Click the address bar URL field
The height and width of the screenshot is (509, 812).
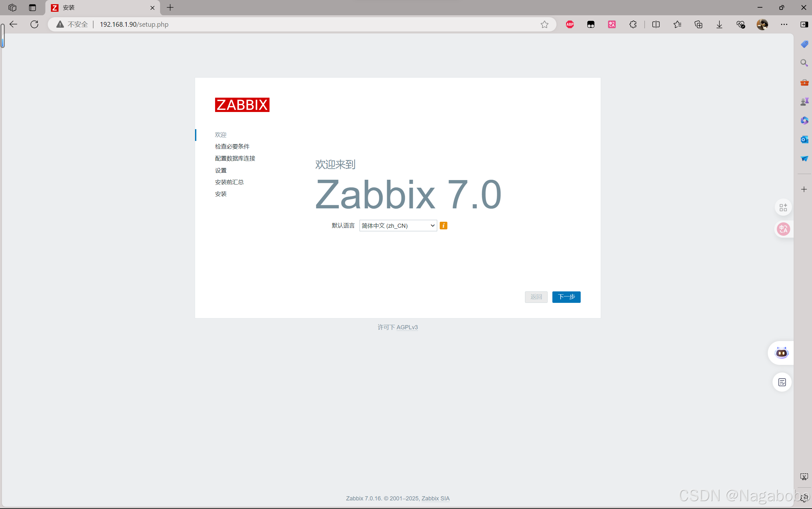pos(269,24)
